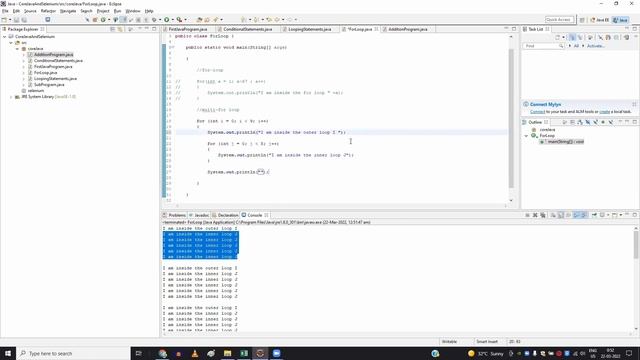Image resolution: width=640 pixels, height=360 pixels.
Task: Collapse the ForLoop class in Outline
Action: coord(527,136)
